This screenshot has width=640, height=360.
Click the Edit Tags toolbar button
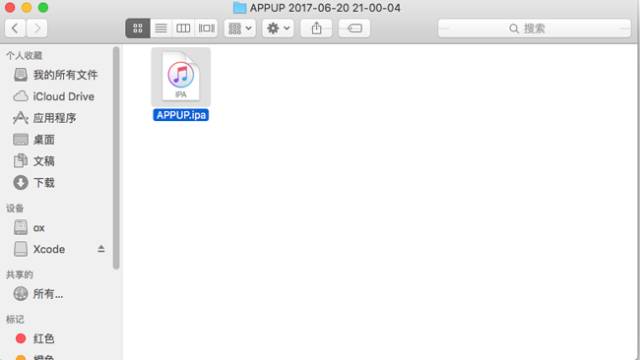coord(354,28)
